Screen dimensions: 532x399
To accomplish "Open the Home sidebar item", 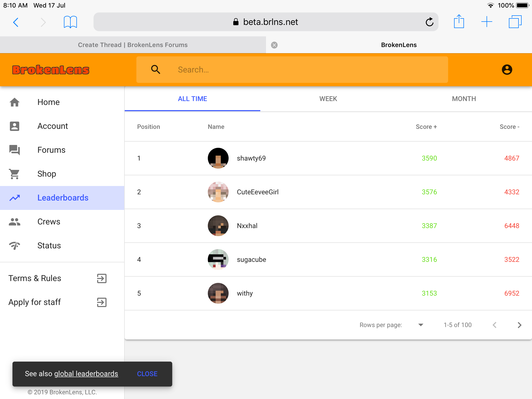I will click(x=62, y=102).
